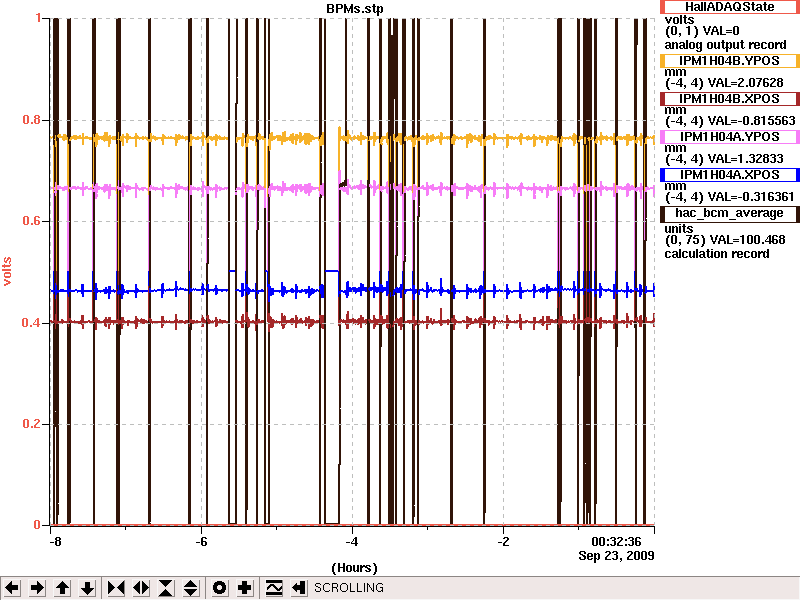This screenshot has height=600, width=800.
Task: Click the VAL=2.07628 readout in the legend
Action: click(x=744, y=83)
